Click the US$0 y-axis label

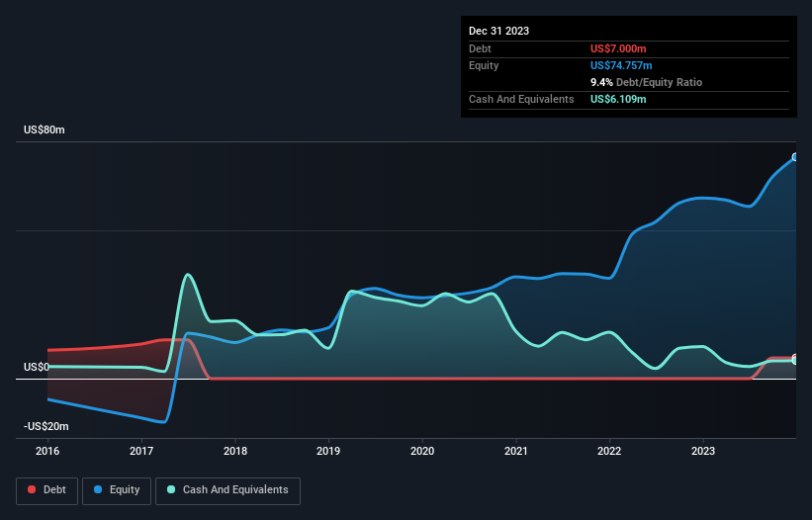tap(37, 367)
